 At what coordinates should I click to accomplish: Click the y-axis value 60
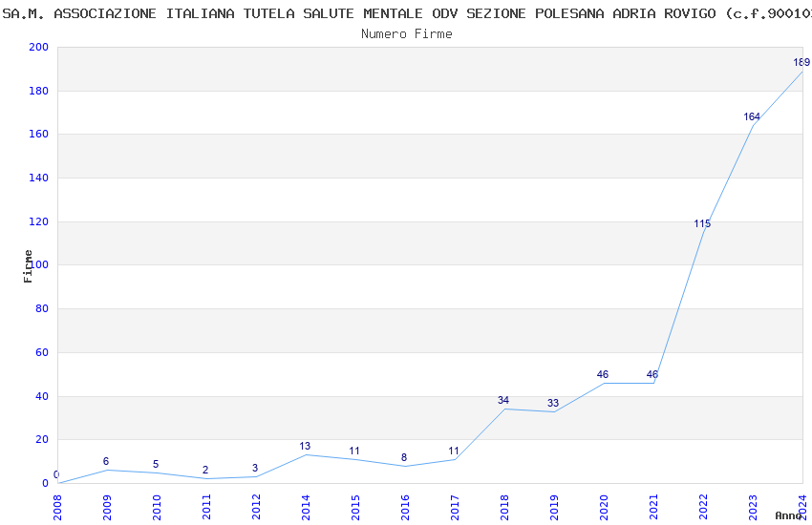42,353
